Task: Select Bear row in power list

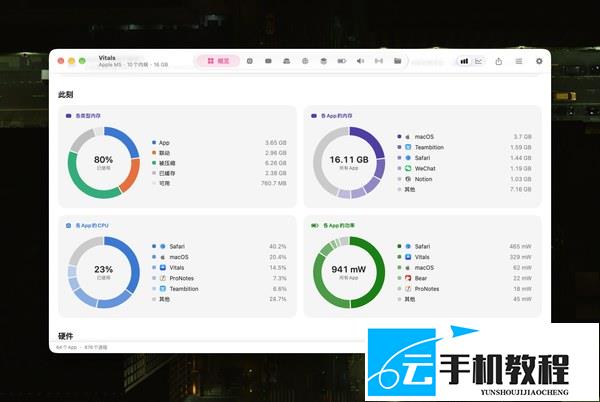Action: (x=465, y=278)
